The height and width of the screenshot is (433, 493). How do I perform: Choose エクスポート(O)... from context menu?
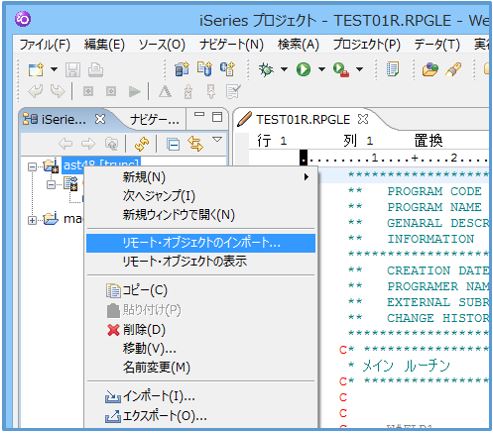pyautogui.click(x=201, y=416)
